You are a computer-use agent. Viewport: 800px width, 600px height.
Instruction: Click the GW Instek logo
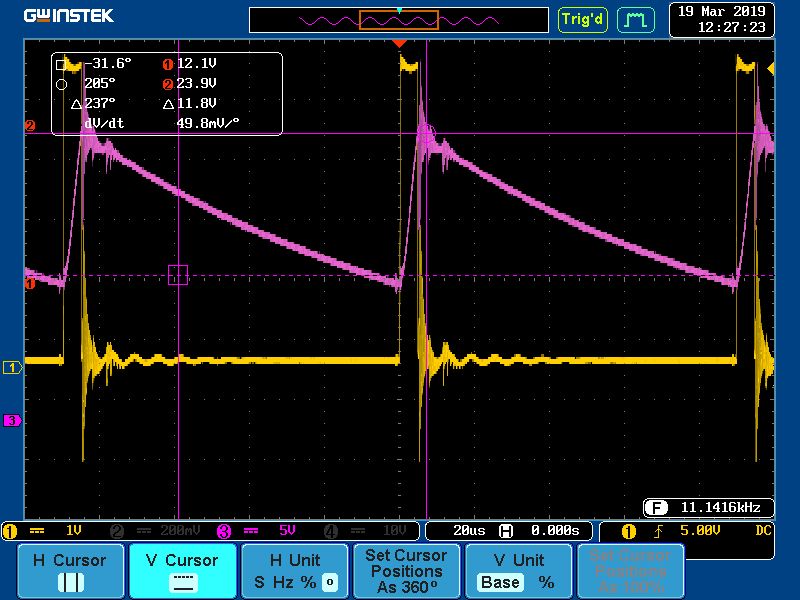click(69, 16)
